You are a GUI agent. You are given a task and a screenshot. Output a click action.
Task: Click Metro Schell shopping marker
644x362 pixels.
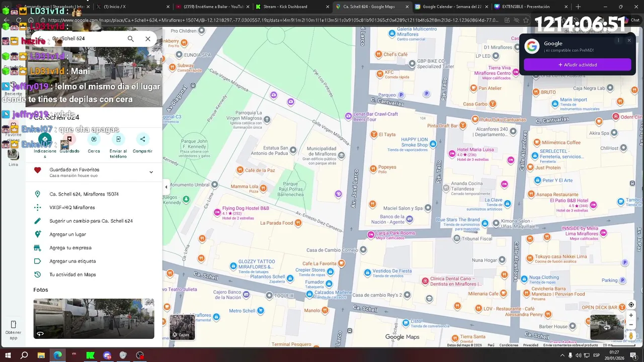click(x=261, y=311)
